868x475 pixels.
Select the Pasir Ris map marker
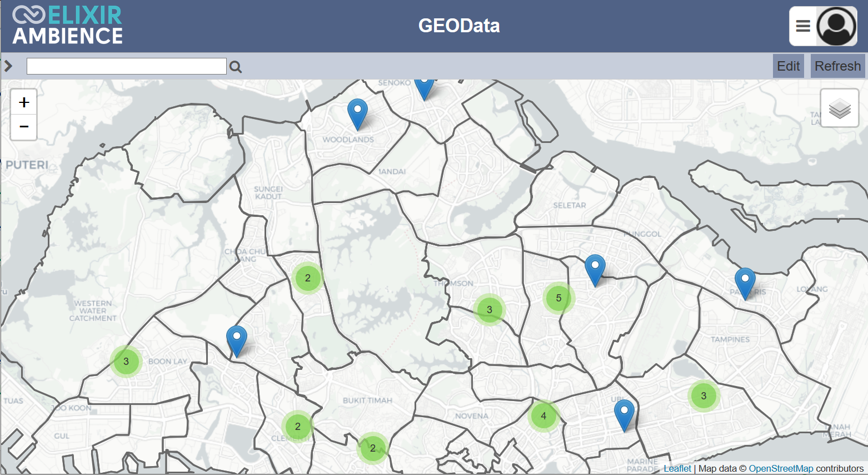(x=745, y=283)
